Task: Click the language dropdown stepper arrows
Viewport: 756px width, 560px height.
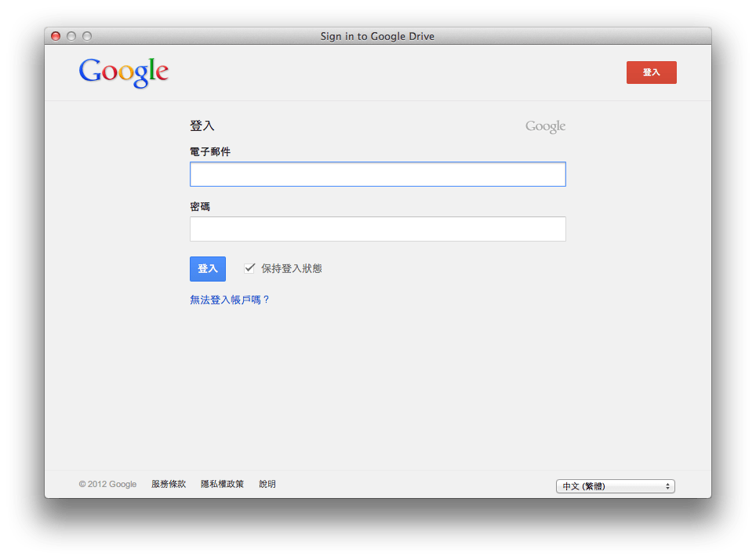Action: coord(667,486)
